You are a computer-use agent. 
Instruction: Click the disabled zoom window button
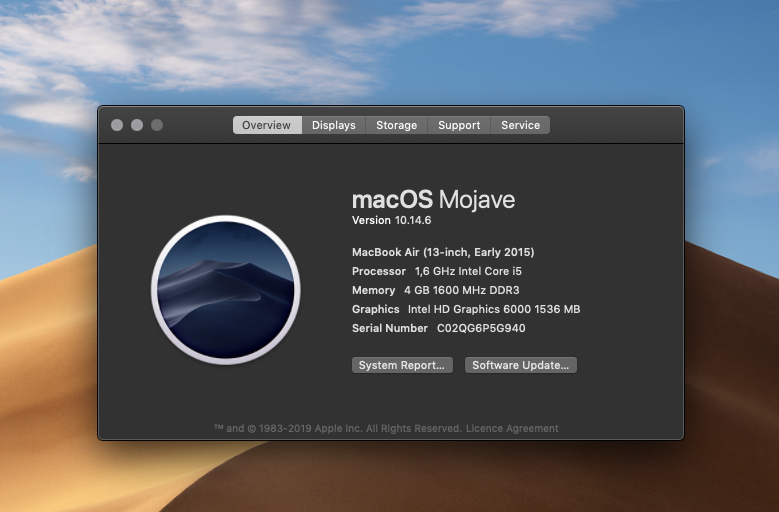tap(157, 125)
